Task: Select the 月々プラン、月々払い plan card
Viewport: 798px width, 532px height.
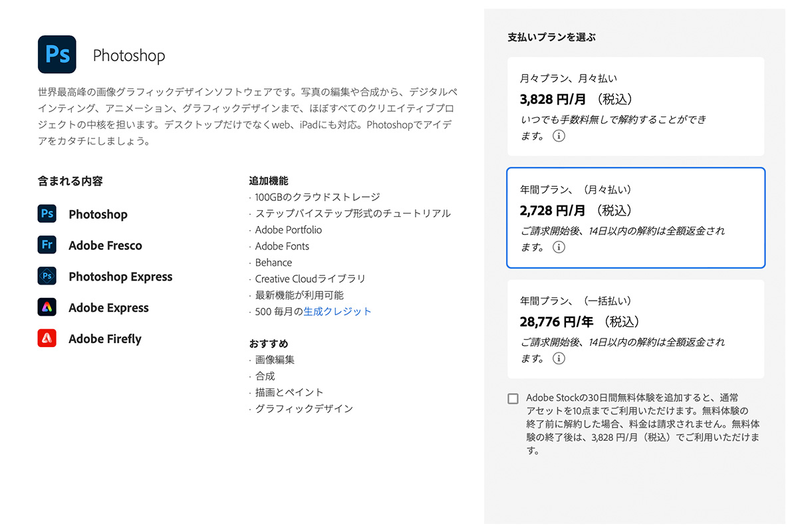Action: pyautogui.click(x=636, y=106)
